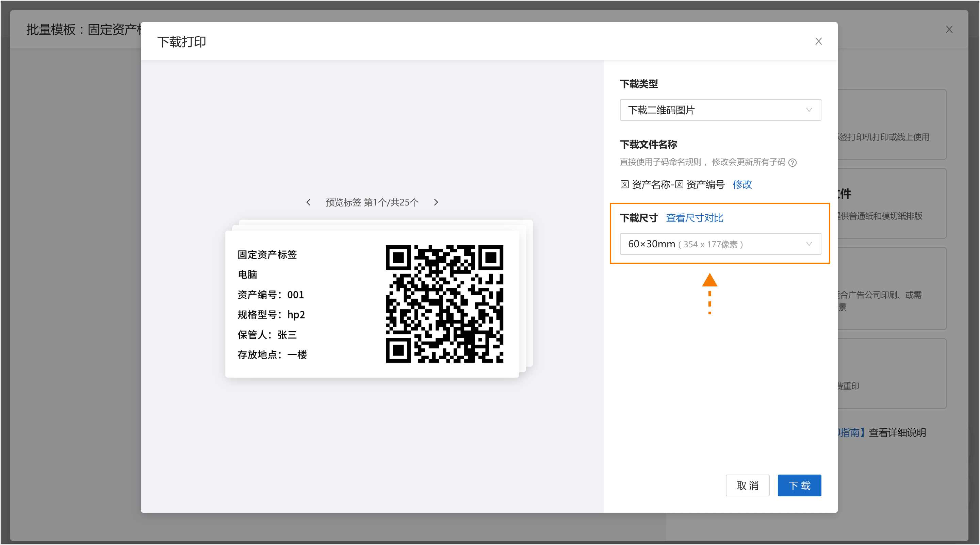Open the 下载尺寸 60×30mm dropdown
This screenshot has height=545, width=980.
point(720,244)
